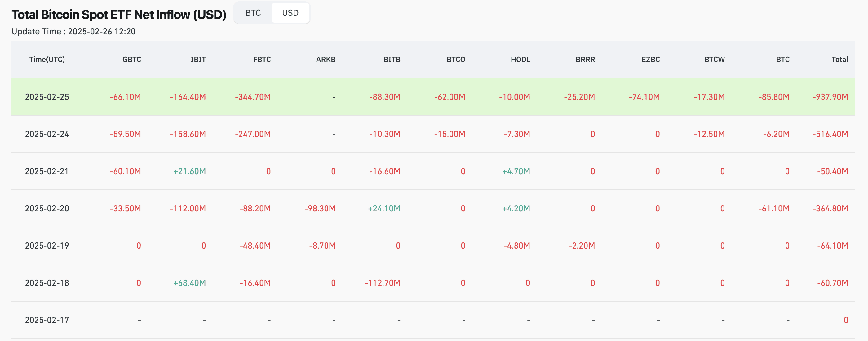Click the +24.10M BITB inflow value
The height and width of the screenshot is (341, 868).
(384, 209)
